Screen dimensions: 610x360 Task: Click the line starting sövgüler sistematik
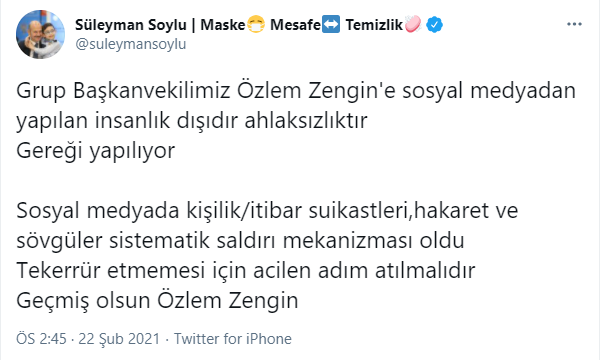[240, 240]
